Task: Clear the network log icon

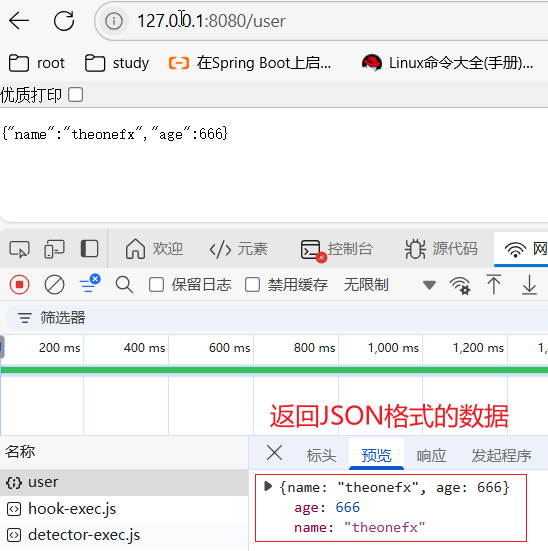Action: pyautogui.click(x=54, y=284)
